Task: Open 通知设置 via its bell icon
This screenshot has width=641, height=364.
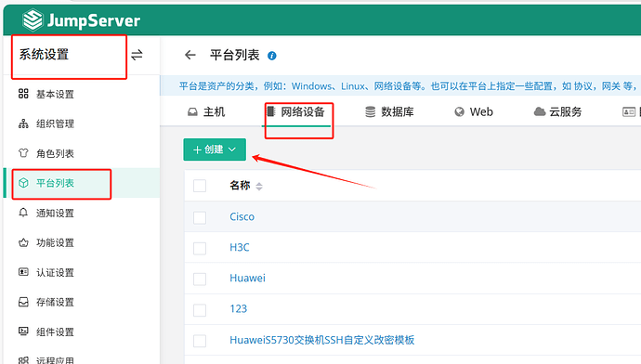Action: click(23, 213)
